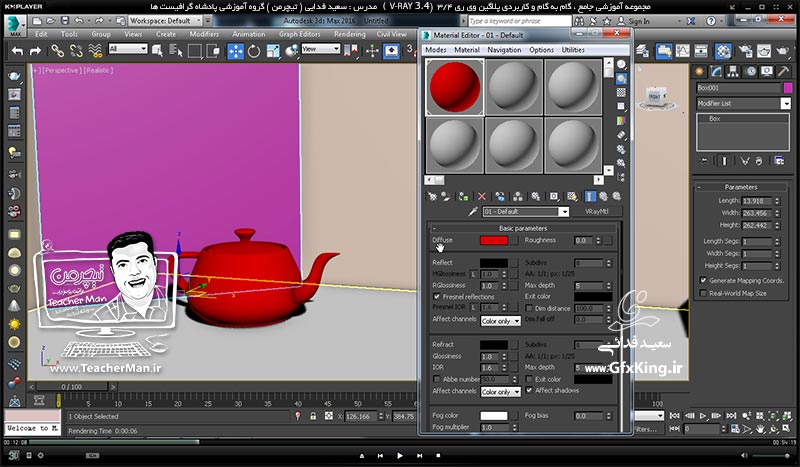The height and width of the screenshot is (467, 800).
Task: Click the Unlink Selection icon
Action: 76,51
